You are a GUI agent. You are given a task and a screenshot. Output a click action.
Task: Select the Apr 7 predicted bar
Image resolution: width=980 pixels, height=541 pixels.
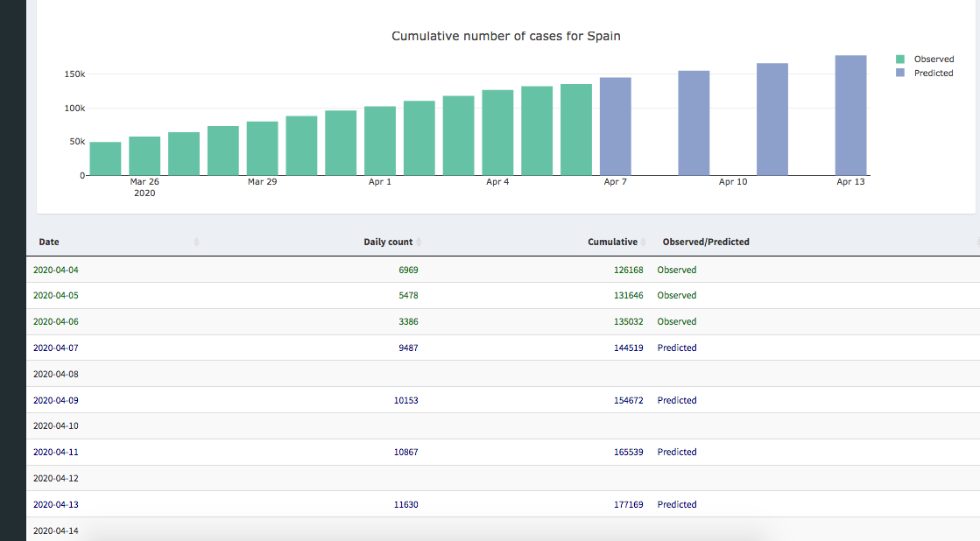[x=616, y=127]
